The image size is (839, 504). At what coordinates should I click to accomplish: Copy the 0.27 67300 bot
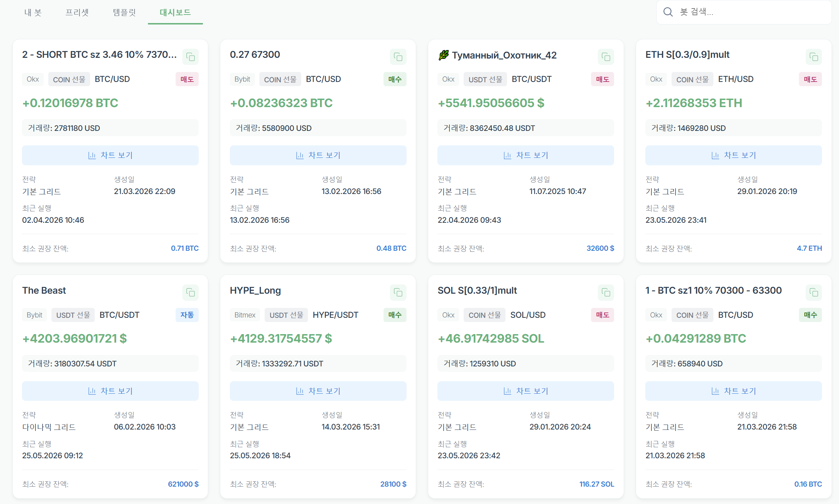(398, 57)
